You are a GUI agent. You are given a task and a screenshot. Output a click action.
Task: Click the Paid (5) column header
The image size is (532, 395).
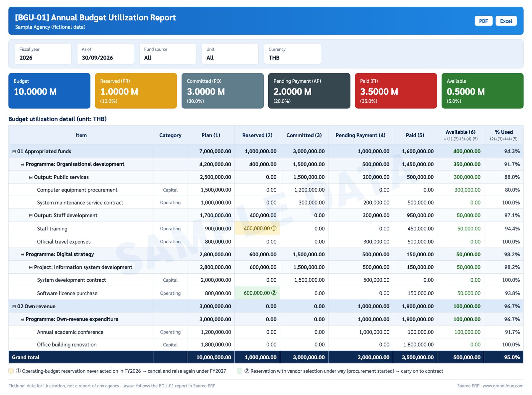415,135
